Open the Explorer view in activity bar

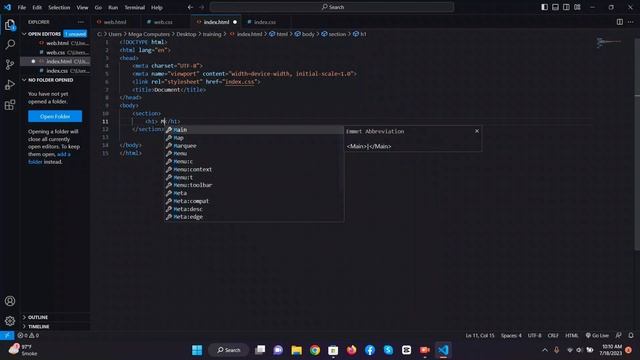point(10,25)
